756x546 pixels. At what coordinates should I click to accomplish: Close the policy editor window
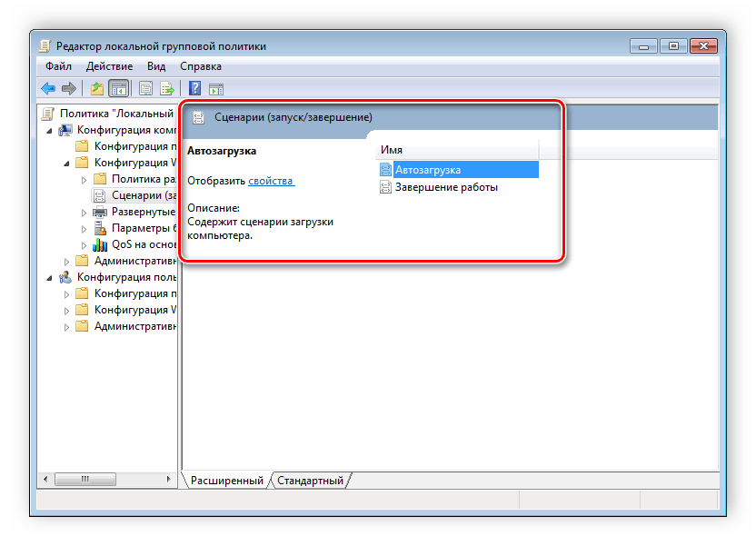(704, 46)
